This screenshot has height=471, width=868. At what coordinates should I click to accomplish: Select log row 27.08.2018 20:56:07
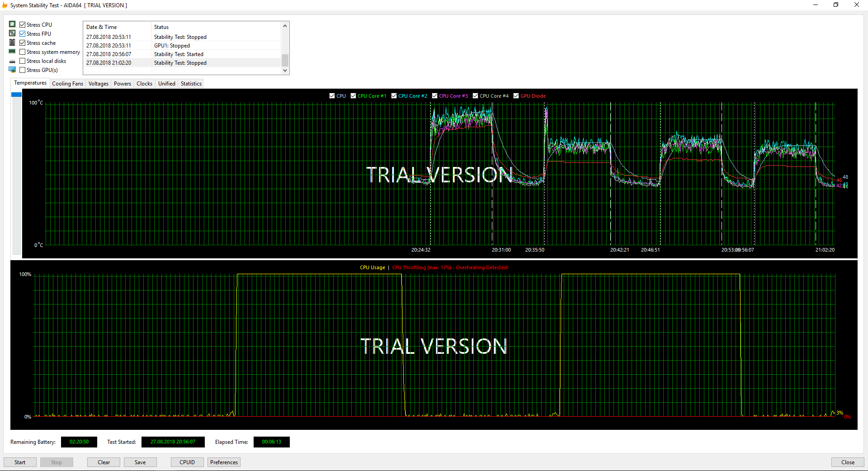pyautogui.click(x=182, y=54)
